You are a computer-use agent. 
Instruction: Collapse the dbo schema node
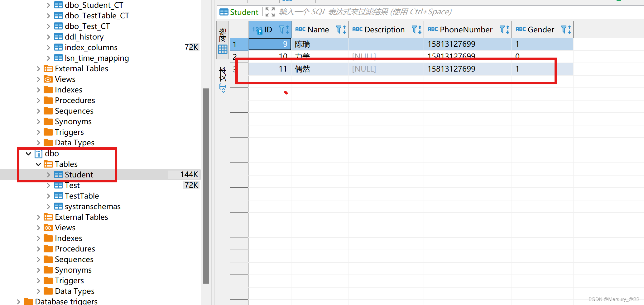coord(28,153)
